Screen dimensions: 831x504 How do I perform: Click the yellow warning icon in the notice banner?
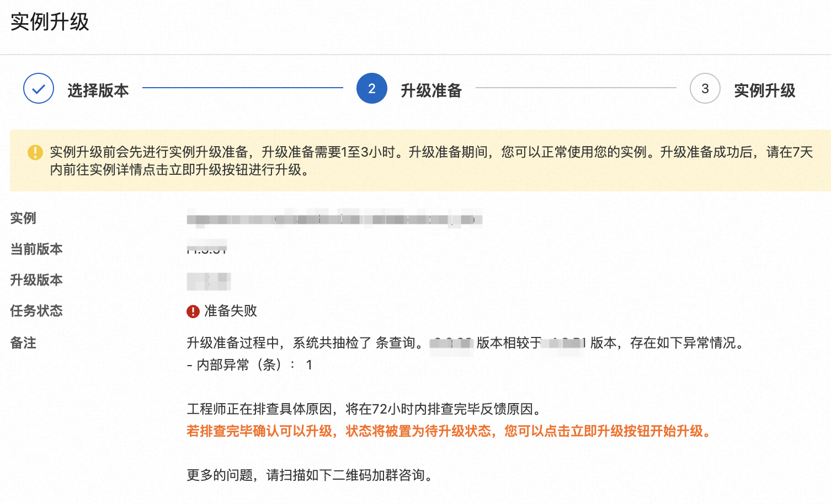tap(35, 152)
